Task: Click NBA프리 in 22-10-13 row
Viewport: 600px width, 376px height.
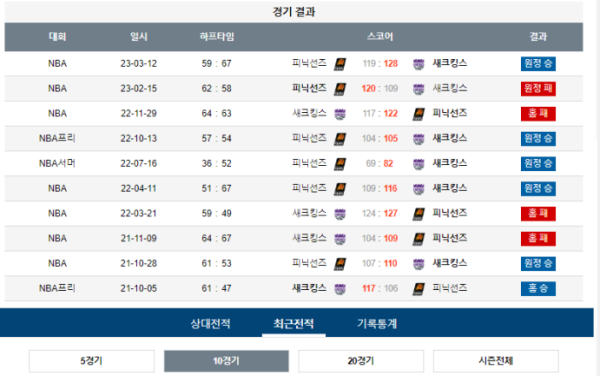Action: [57, 138]
